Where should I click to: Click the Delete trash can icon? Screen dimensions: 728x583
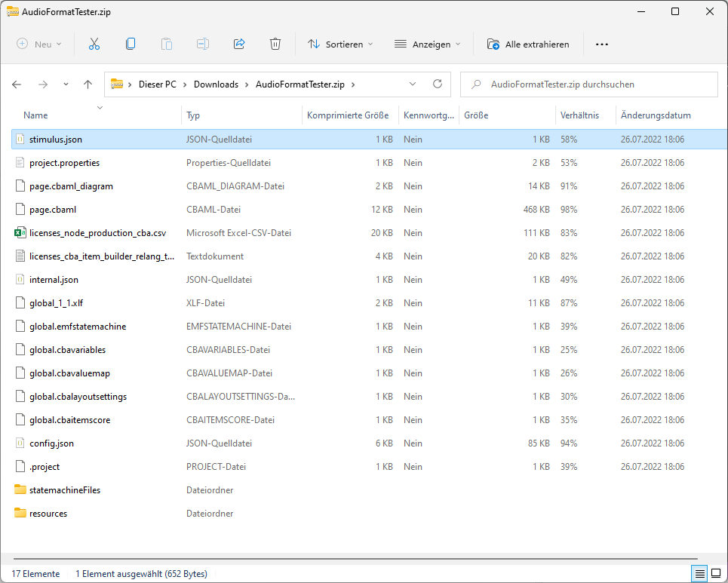[x=275, y=44]
